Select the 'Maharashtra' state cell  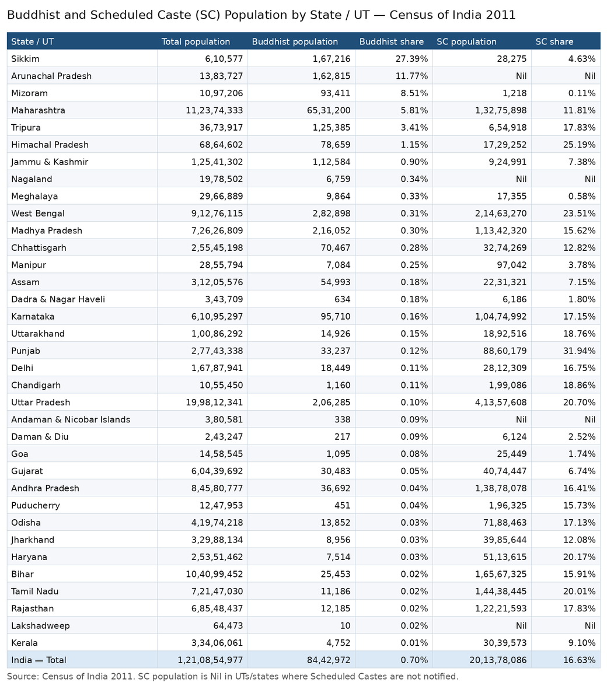coord(82,110)
